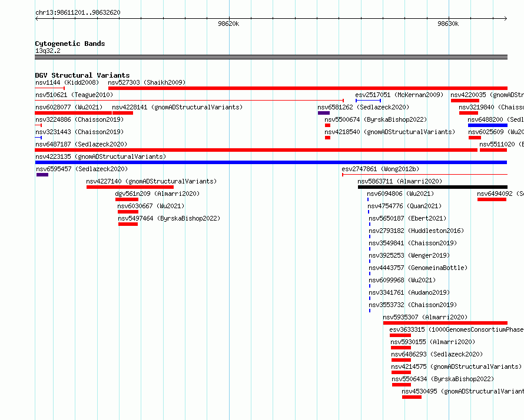This screenshot has height=420, width=524.
Task: Open nsv6028077 (Wu2021) variant label
Action: click(x=69, y=107)
